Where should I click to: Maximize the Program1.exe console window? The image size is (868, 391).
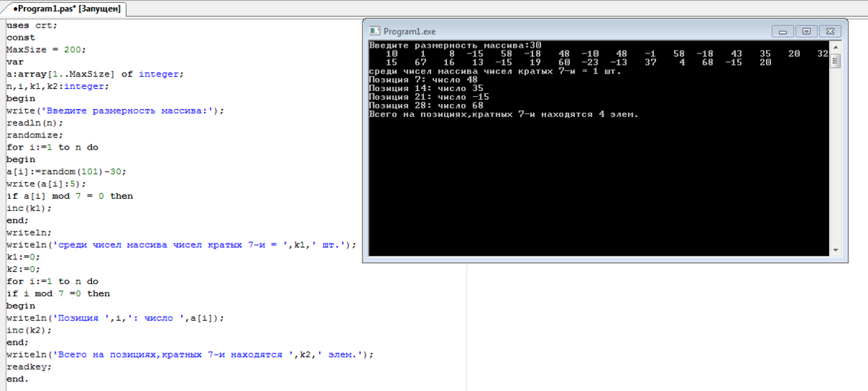(x=806, y=31)
